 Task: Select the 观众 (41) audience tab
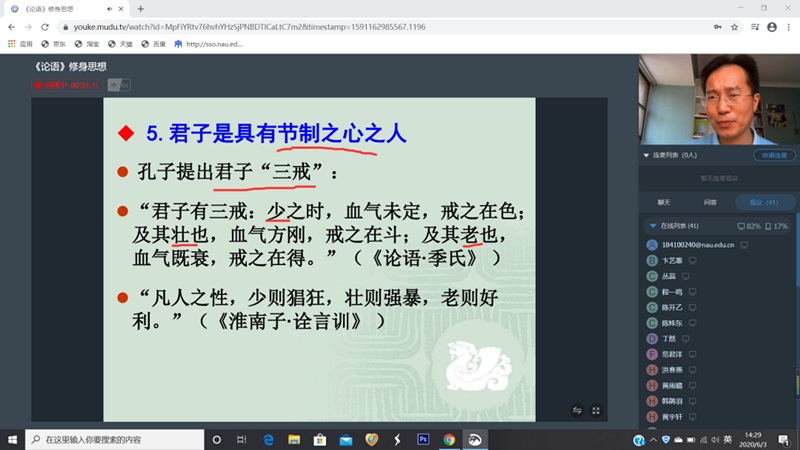click(762, 202)
